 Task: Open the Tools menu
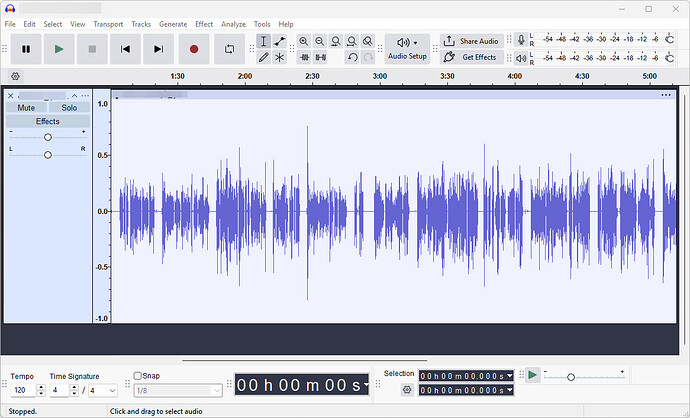point(262,24)
